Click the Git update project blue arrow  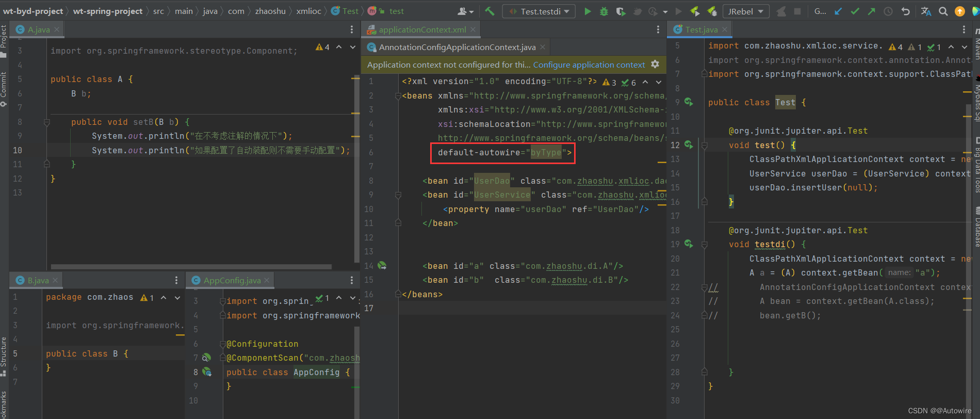coord(838,11)
